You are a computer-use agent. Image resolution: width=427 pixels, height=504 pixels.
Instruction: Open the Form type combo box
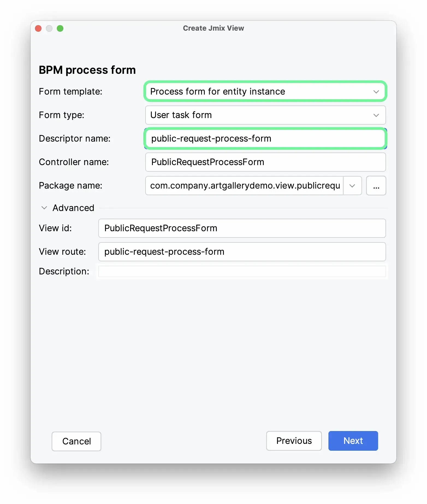tap(259, 115)
